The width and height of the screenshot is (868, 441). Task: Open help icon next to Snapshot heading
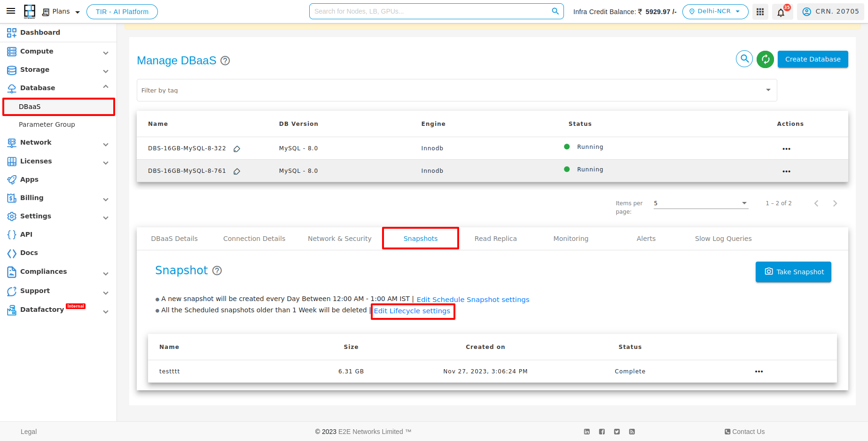[217, 271]
